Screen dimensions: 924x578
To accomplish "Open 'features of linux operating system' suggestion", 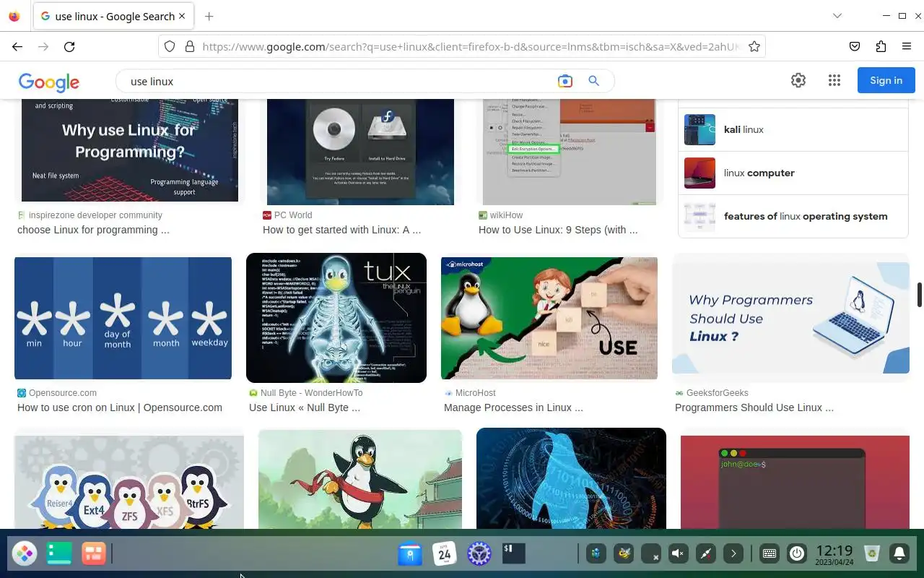I will (793, 216).
